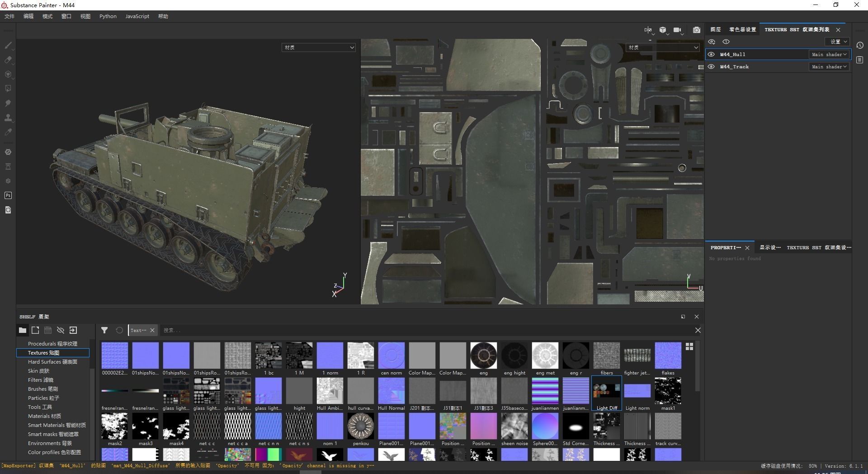Take a viewport screenshot with camera icon
The width and height of the screenshot is (868, 474).
[x=697, y=30]
